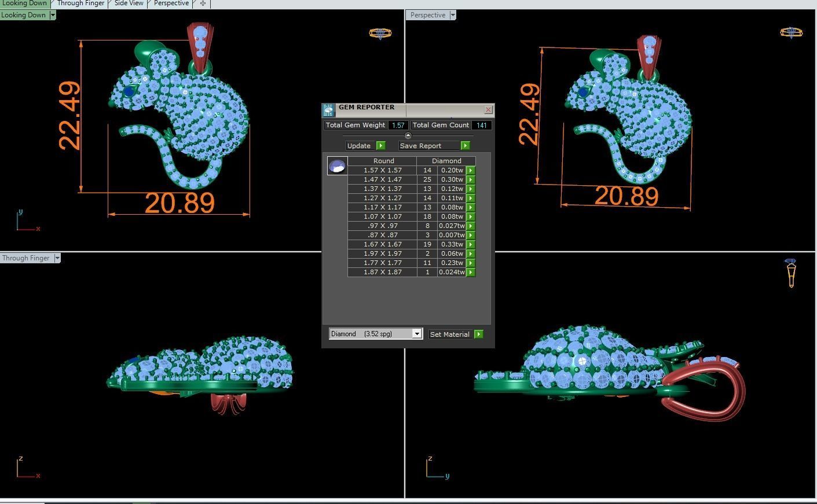
Task: Click the Diamond column header
Action: [446, 161]
